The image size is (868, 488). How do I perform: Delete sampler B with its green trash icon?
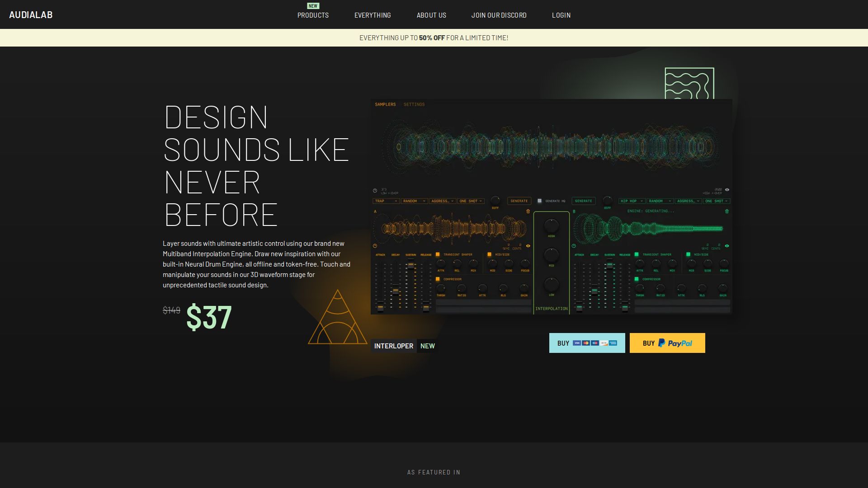tap(727, 211)
